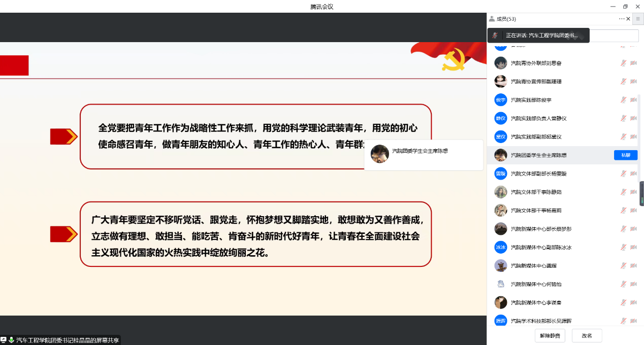Click the muted mic icon for 陈俊宇
This screenshot has height=345, width=644.
click(623, 100)
